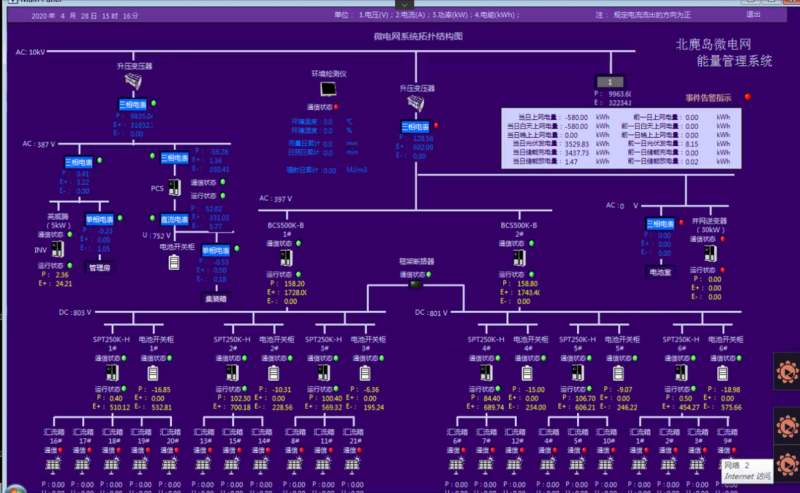800x493 pixels.
Task: Click the top orange gear icon at right edge
Action: coord(785,374)
